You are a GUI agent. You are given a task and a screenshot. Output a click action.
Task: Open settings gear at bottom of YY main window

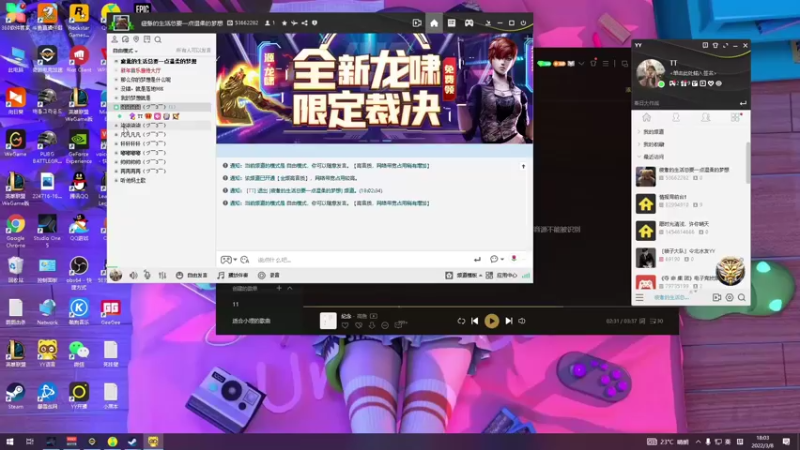click(730, 297)
